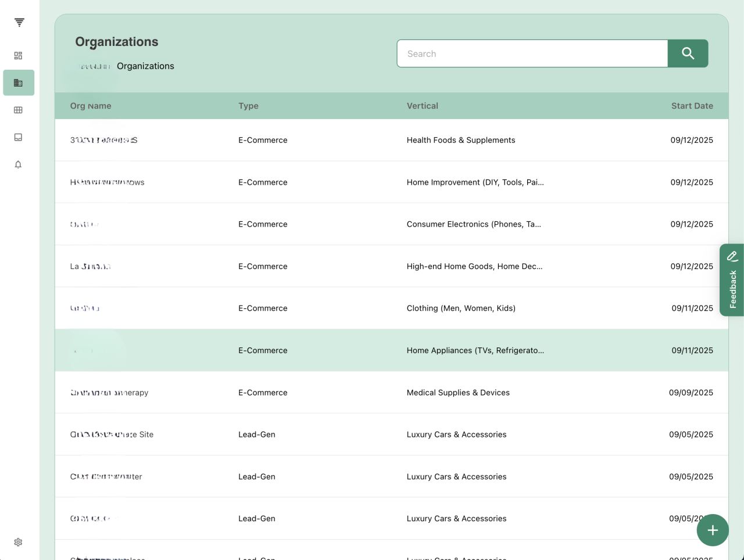Screen dimensions: 744x560
Task: Click the magnifier search button
Action: [x=688, y=53]
